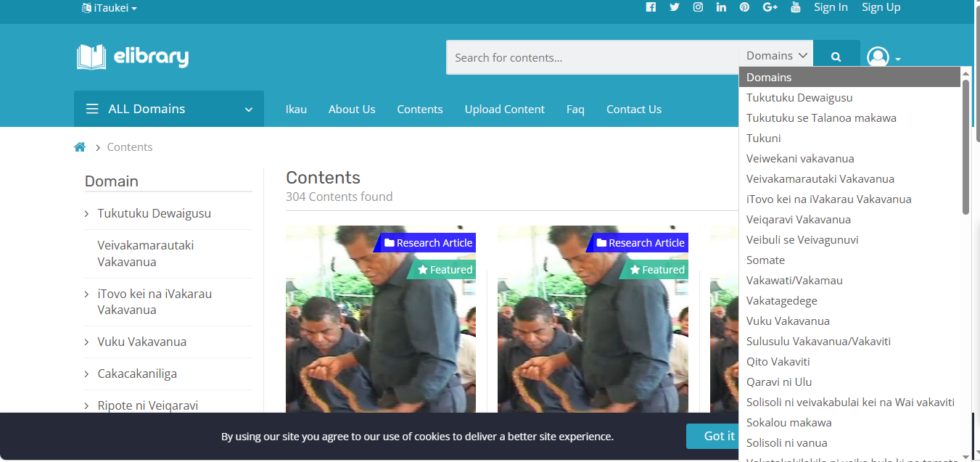Image resolution: width=980 pixels, height=462 pixels.
Task: Select Solisoli ni veivakabulai kei na Wai vakaviti
Action: 849,402
